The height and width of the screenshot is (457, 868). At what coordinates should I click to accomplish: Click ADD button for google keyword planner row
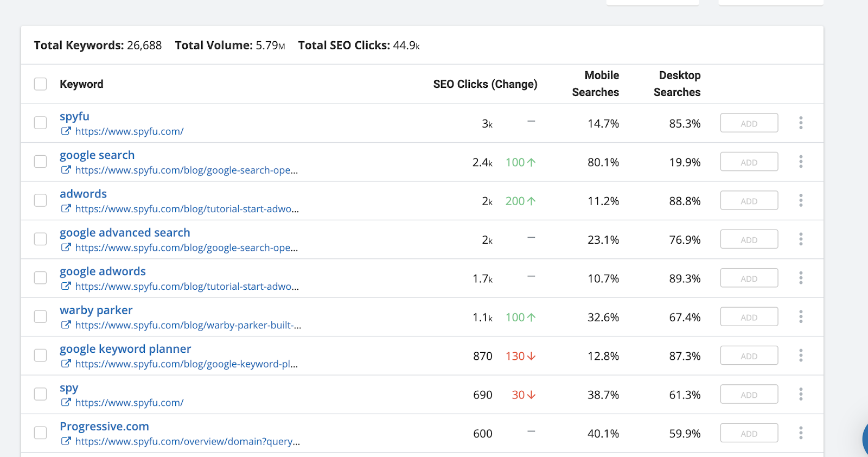click(x=749, y=356)
